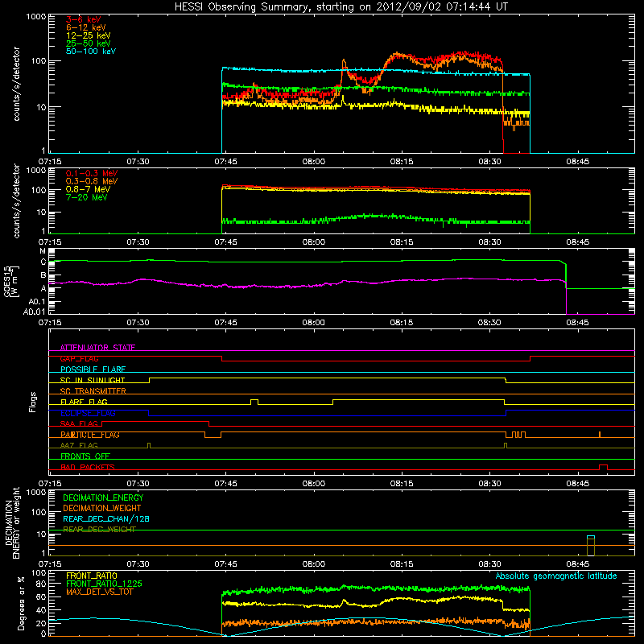The height and width of the screenshot is (644, 644).
Task: Pick the AAZ_FLAG label
Action: pyautogui.click(x=79, y=445)
